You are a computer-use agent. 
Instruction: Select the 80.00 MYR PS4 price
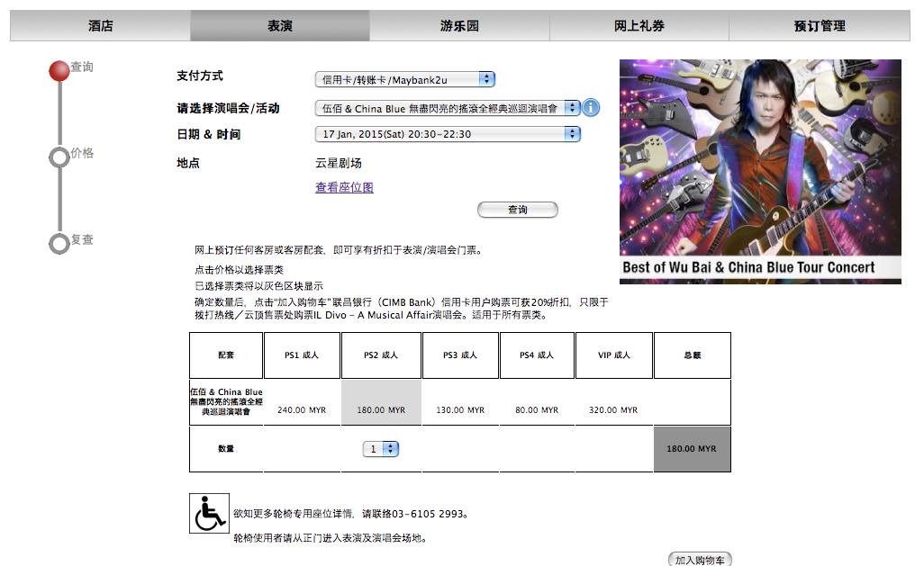pyautogui.click(x=537, y=410)
